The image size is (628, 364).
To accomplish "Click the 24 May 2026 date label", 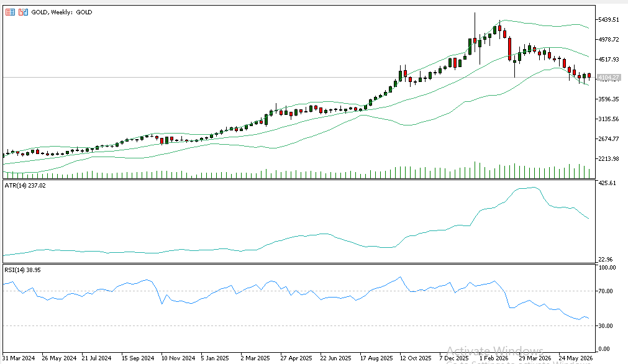I will pos(576,358).
